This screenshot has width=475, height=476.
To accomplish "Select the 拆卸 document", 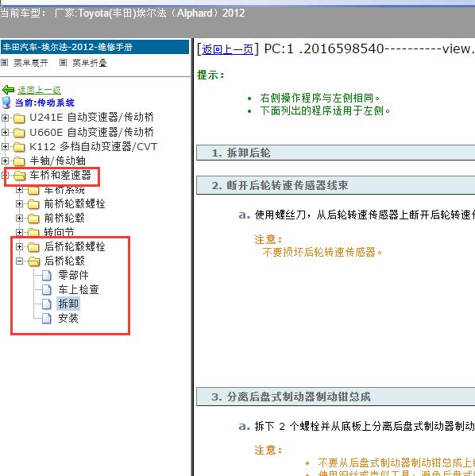I will (68, 304).
